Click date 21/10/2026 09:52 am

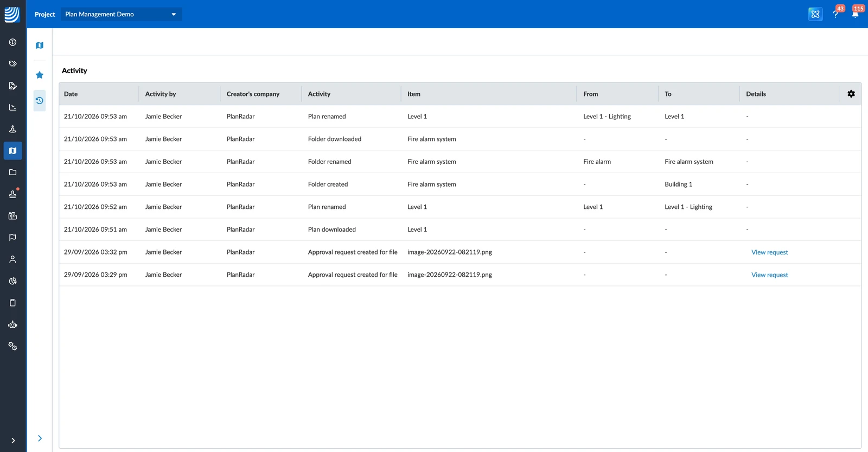95,207
